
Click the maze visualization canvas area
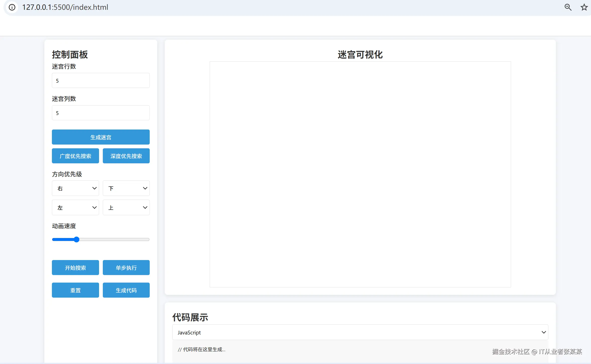click(x=360, y=174)
